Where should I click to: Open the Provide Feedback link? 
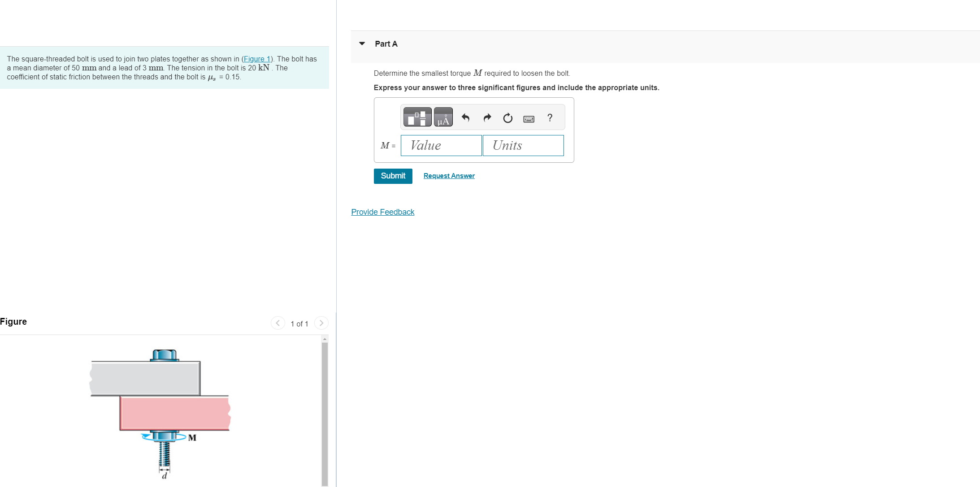[382, 212]
